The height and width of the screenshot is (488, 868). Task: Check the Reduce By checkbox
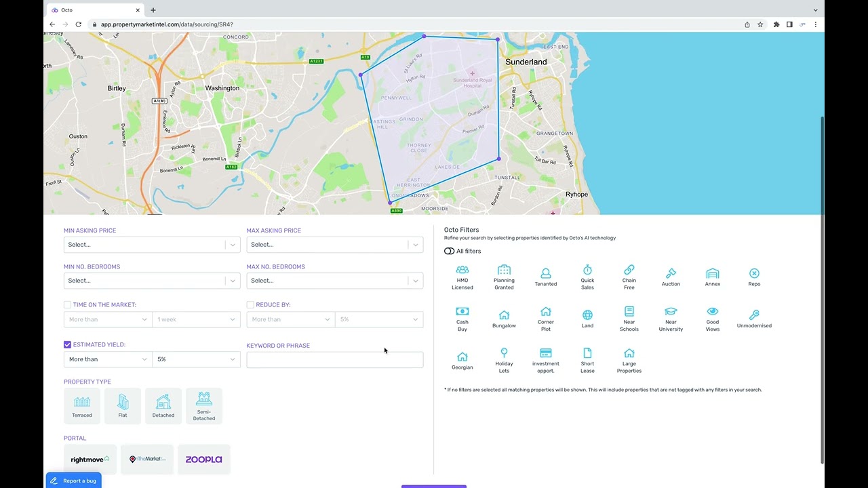click(250, 304)
